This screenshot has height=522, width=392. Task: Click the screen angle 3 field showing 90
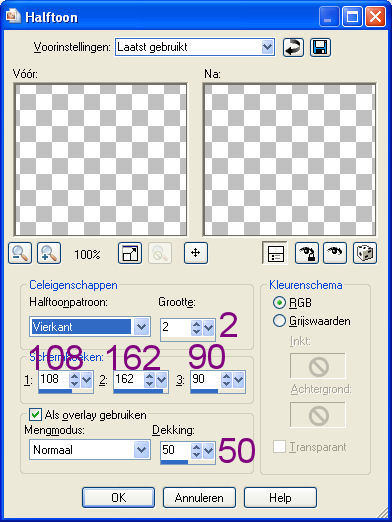click(206, 380)
